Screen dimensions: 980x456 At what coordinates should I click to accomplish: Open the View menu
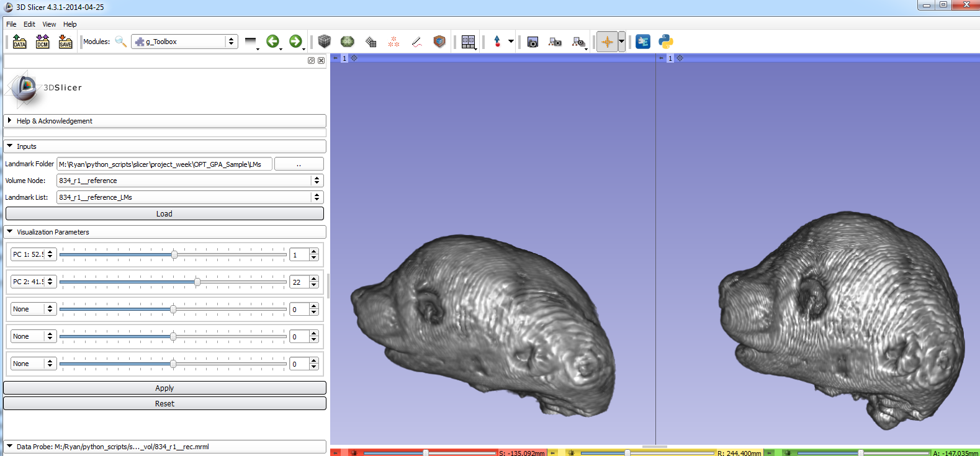[49, 24]
